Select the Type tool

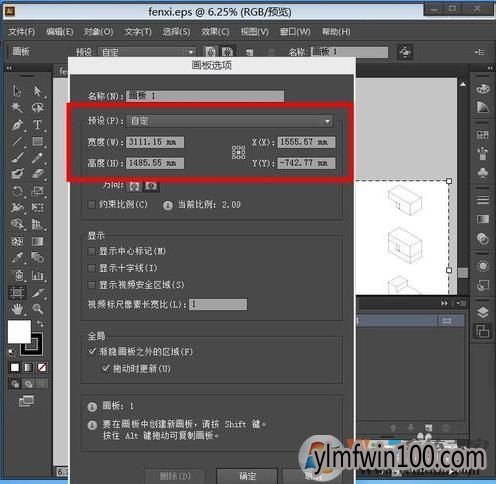pyautogui.click(x=37, y=125)
